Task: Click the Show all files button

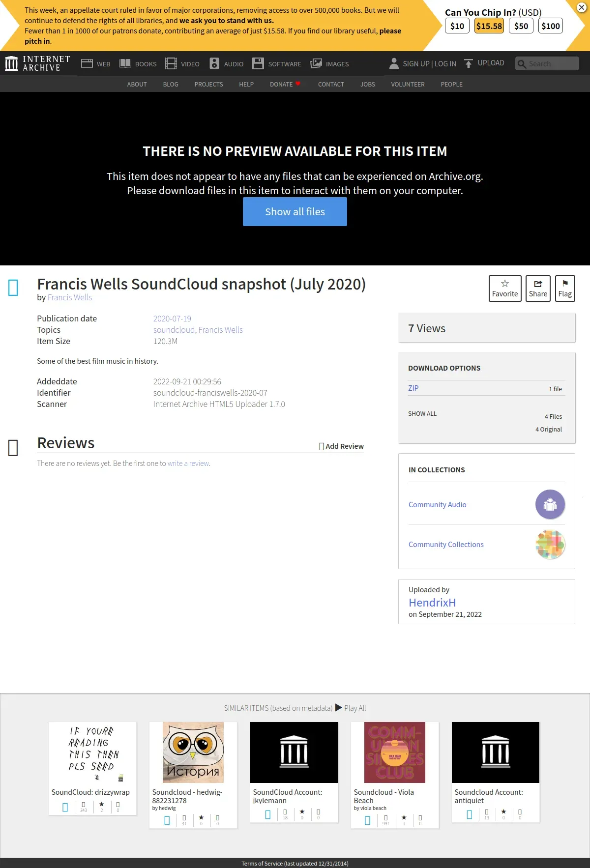Action: (295, 212)
